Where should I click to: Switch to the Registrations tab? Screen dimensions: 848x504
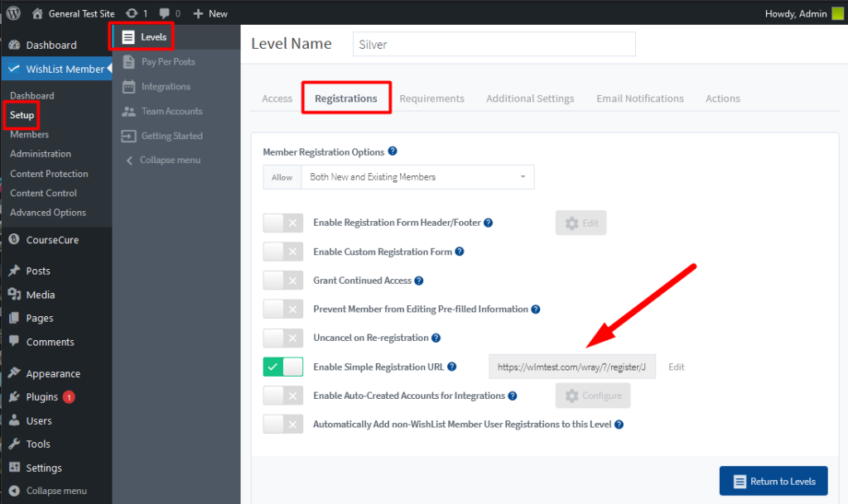click(x=346, y=98)
